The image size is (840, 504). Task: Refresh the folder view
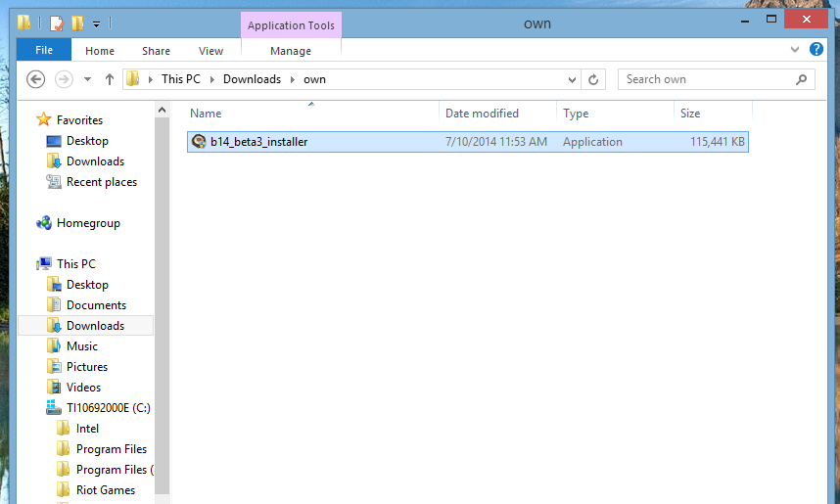coord(593,80)
